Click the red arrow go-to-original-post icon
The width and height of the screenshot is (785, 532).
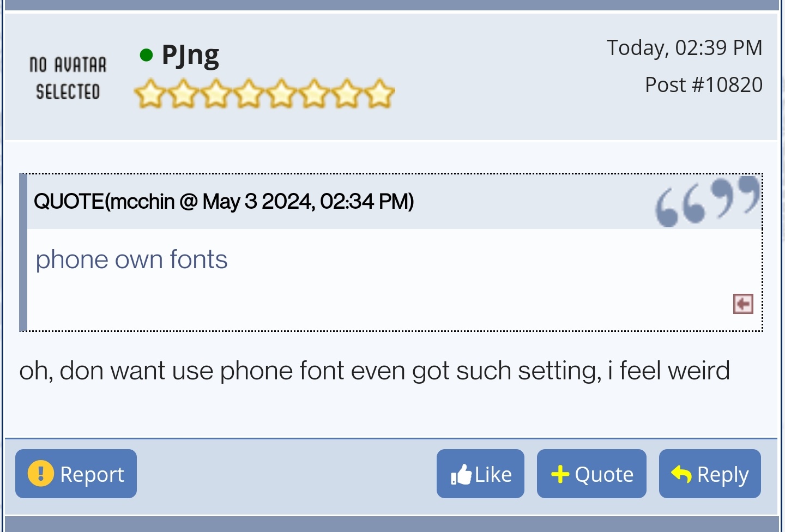pyautogui.click(x=743, y=304)
